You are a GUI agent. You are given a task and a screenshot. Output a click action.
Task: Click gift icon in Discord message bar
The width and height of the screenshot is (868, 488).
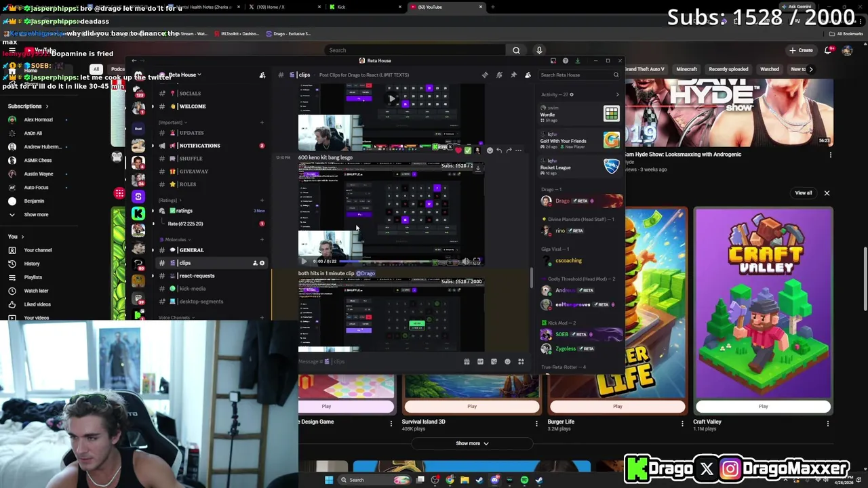point(467,362)
